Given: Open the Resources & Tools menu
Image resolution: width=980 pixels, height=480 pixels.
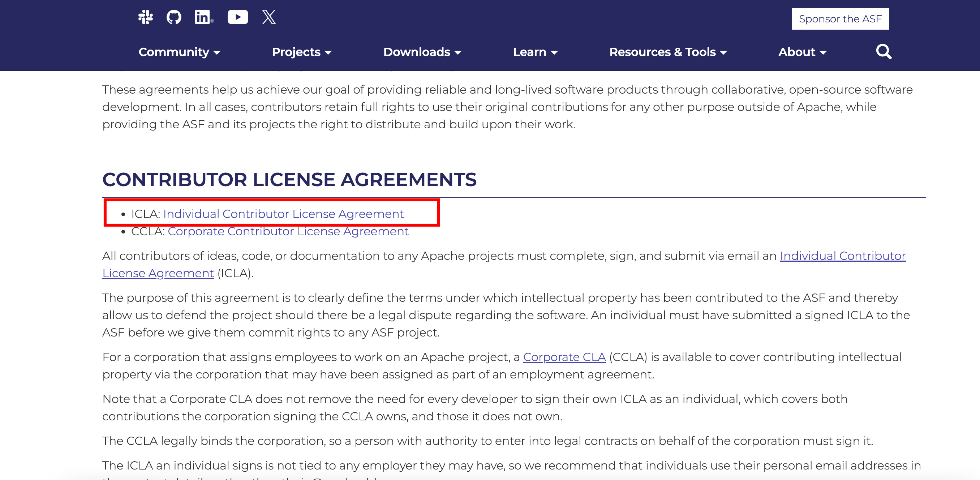Looking at the screenshot, I should point(668,52).
